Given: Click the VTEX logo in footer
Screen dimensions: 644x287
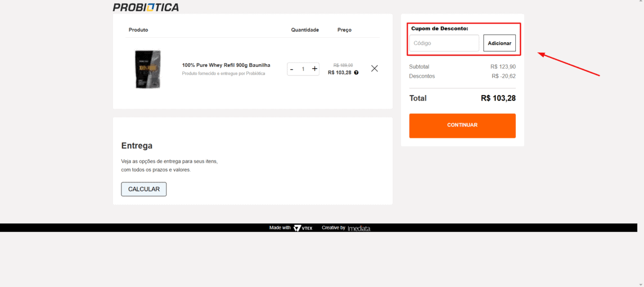Looking at the screenshot, I should 303,228.
